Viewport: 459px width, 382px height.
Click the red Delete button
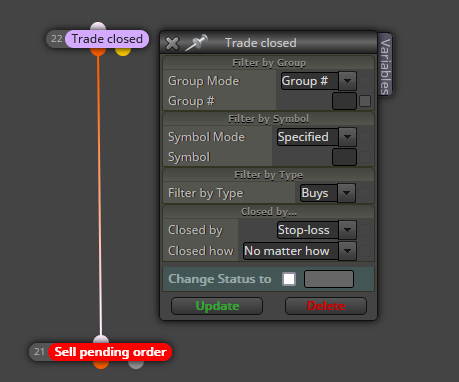click(x=326, y=306)
